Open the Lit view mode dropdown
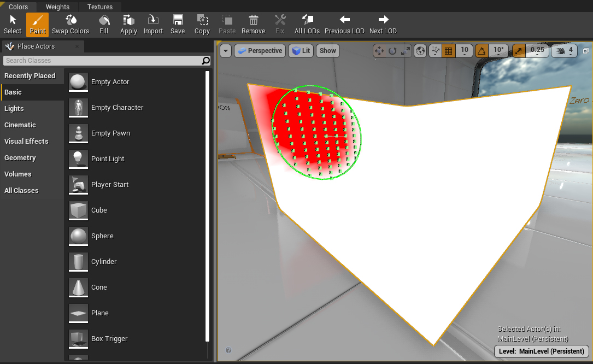Image resolution: width=593 pixels, height=364 pixels. (x=301, y=51)
